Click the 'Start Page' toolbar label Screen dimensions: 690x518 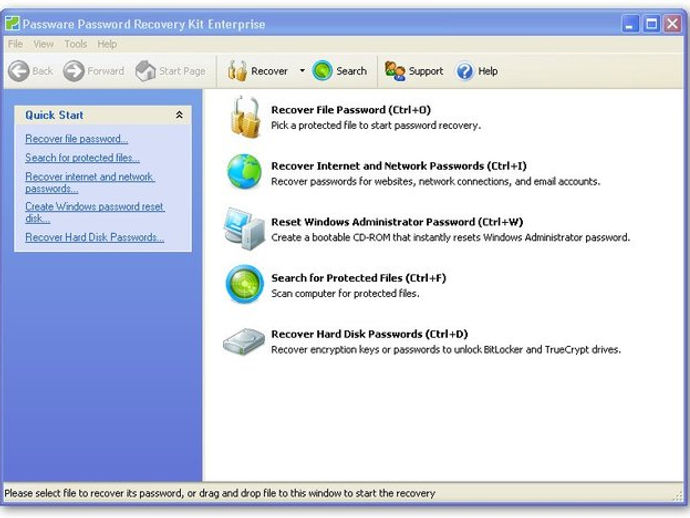coord(182,71)
